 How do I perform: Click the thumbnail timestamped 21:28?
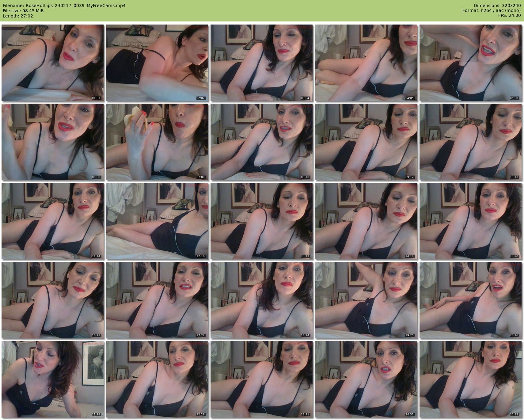pos(53,379)
